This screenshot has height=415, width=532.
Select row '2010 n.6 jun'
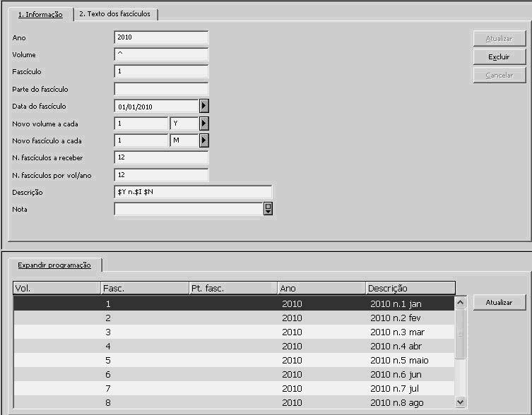pyautogui.click(x=234, y=374)
